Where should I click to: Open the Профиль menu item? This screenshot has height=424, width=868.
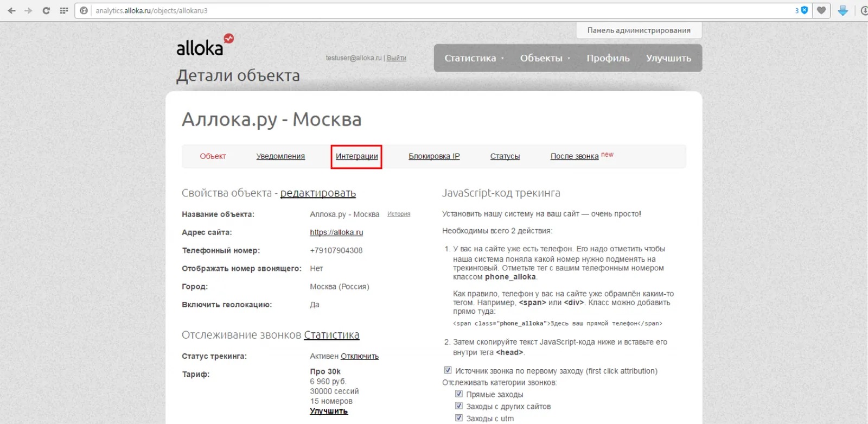[608, 58]
